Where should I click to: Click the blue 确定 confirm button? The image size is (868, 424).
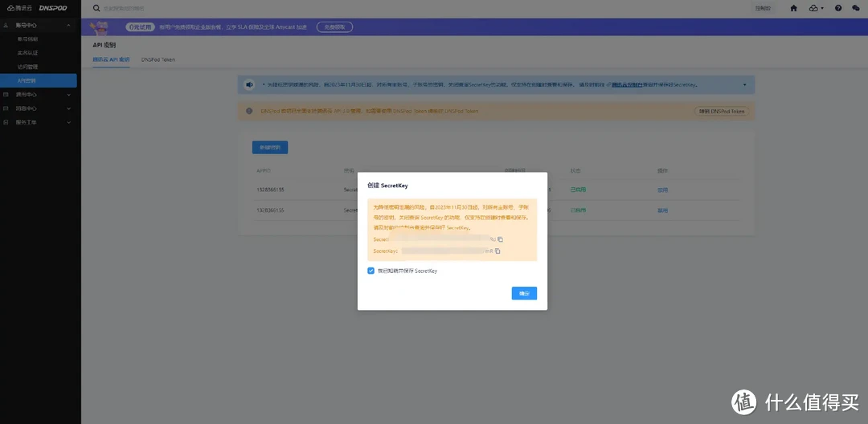click(524, 294)
